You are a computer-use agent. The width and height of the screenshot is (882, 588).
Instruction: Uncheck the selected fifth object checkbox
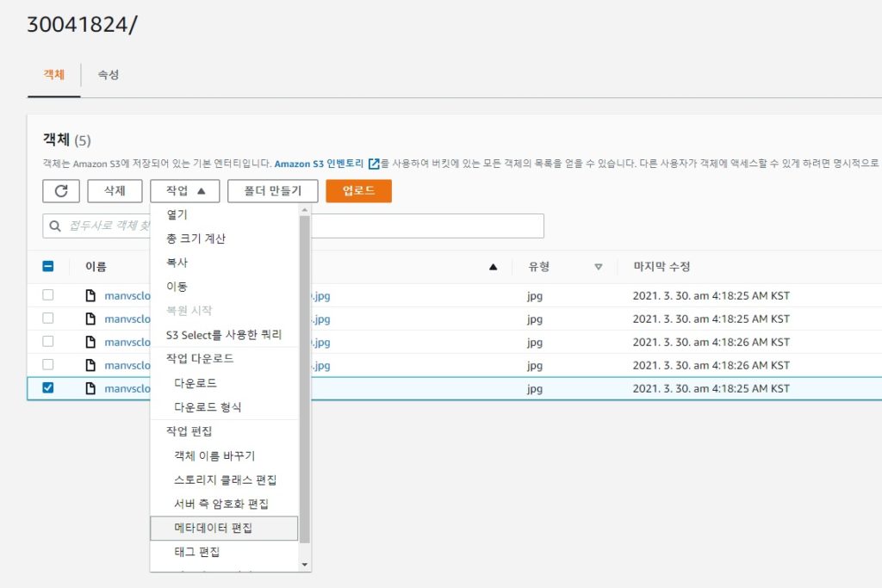pyautogui.click(x=48, y=388)
